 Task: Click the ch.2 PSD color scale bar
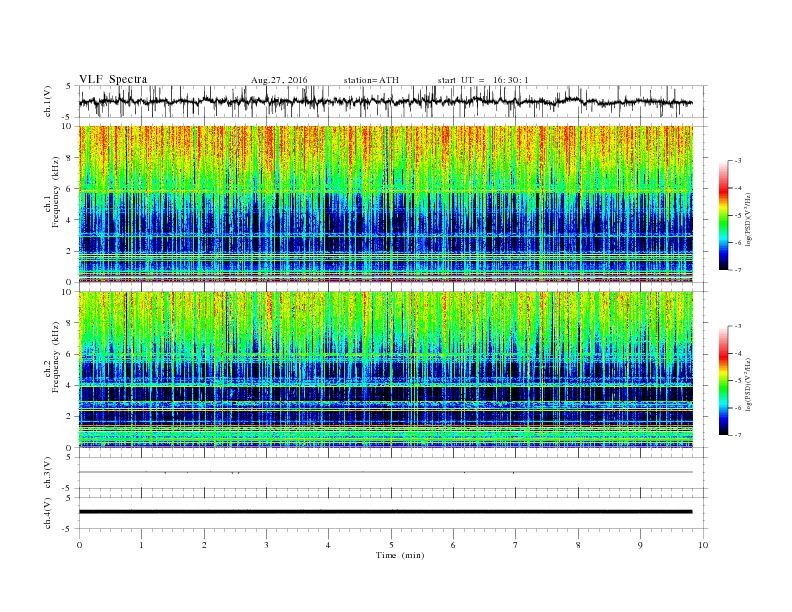pyautogui.click(x=723, y=381)
